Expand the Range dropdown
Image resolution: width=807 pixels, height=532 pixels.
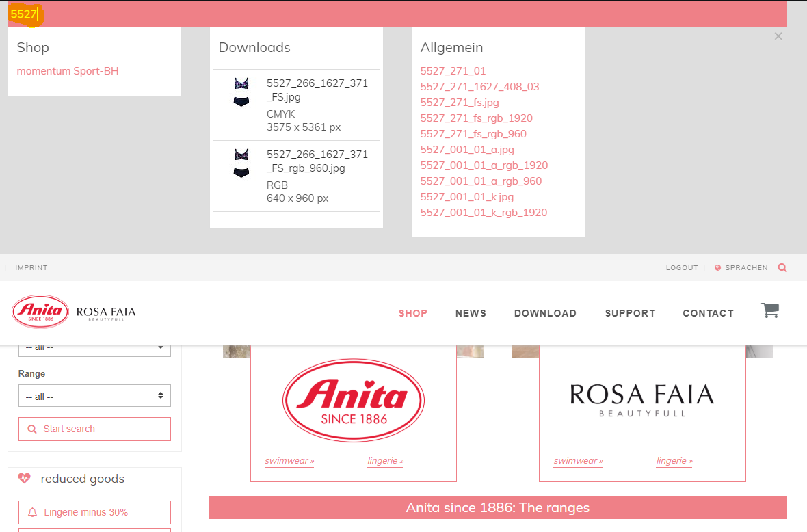[94, 396]
